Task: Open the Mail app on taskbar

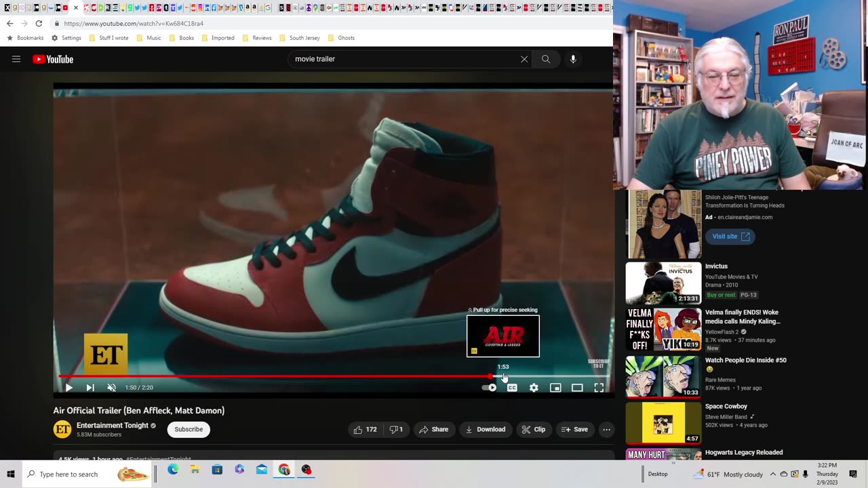Action: (262, 470)
